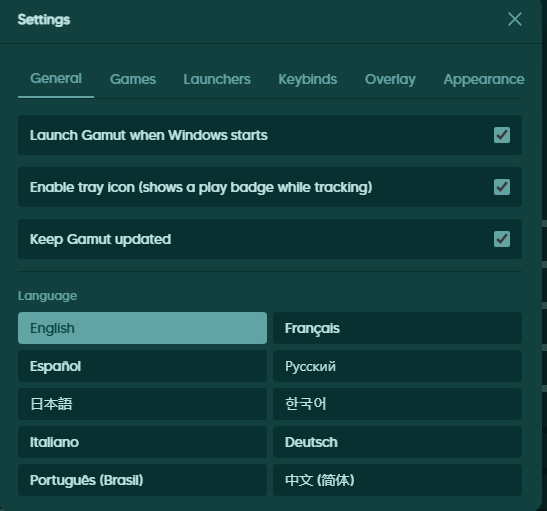Image resolution: width=547 pixels, height=511 pixels.
Task: Select the 中文 (简体) language option
Action: (x=397, y=480)
